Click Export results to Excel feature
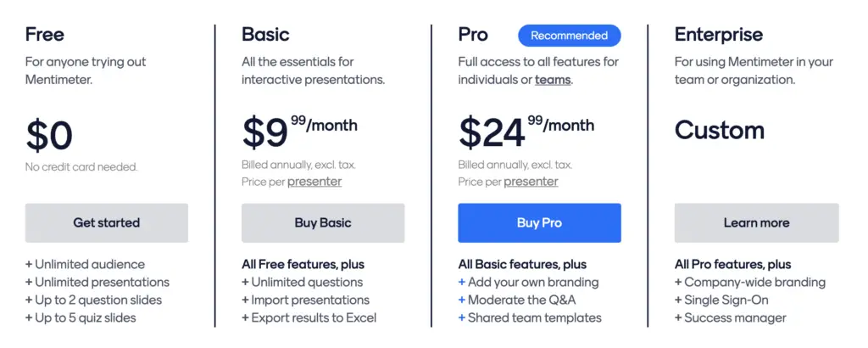The height and width of the screenshot is (348, 868). pos(309,317)
